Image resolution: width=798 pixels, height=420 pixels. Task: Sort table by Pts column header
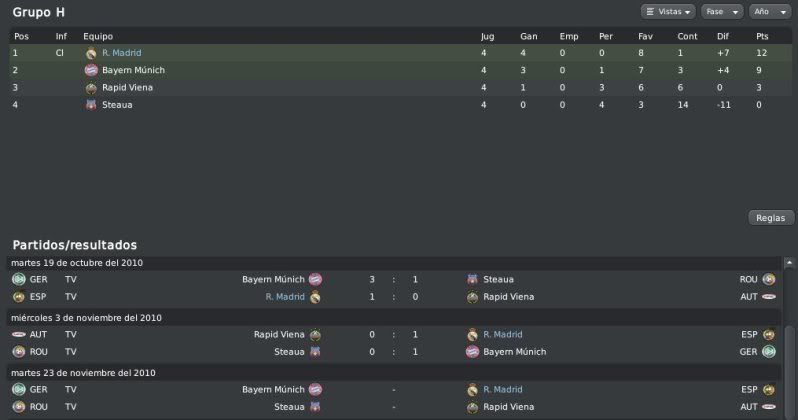tap(762, 37)
